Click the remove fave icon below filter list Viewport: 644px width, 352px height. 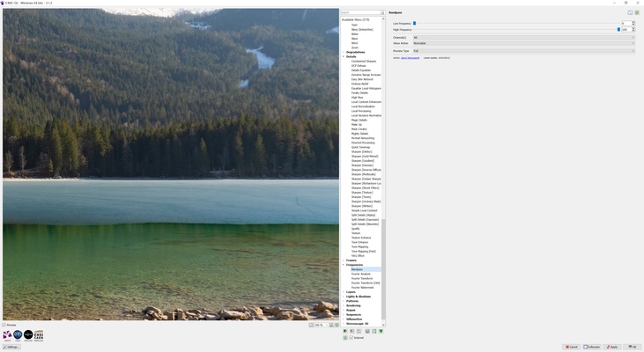[352, 331]
